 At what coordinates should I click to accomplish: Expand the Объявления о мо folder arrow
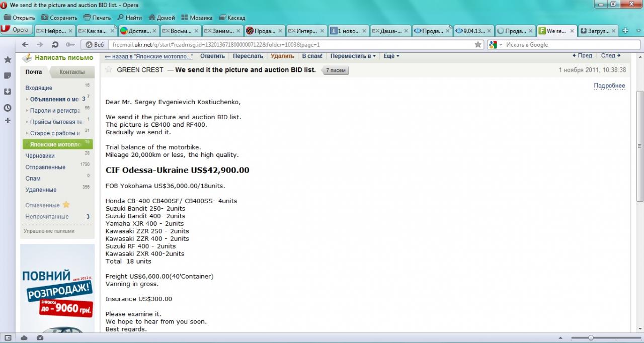point(27,100)
